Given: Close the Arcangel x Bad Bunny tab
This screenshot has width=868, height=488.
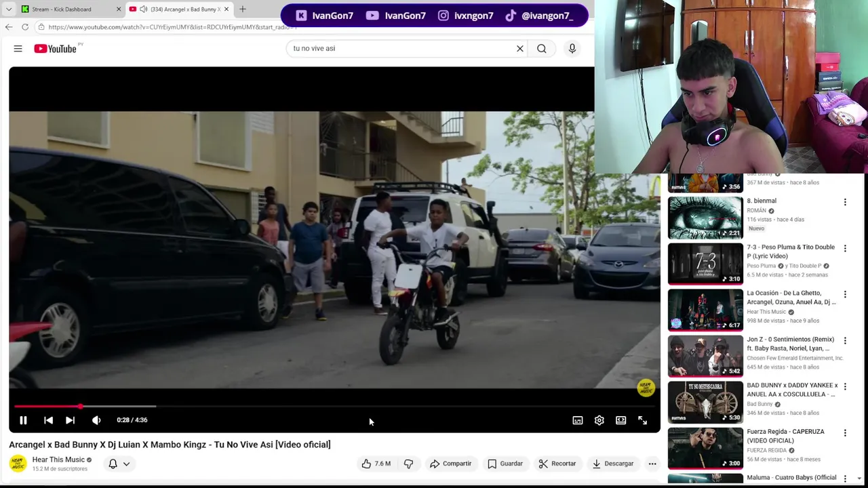Looking at the screenshot, I should click(x=226, y=9).
